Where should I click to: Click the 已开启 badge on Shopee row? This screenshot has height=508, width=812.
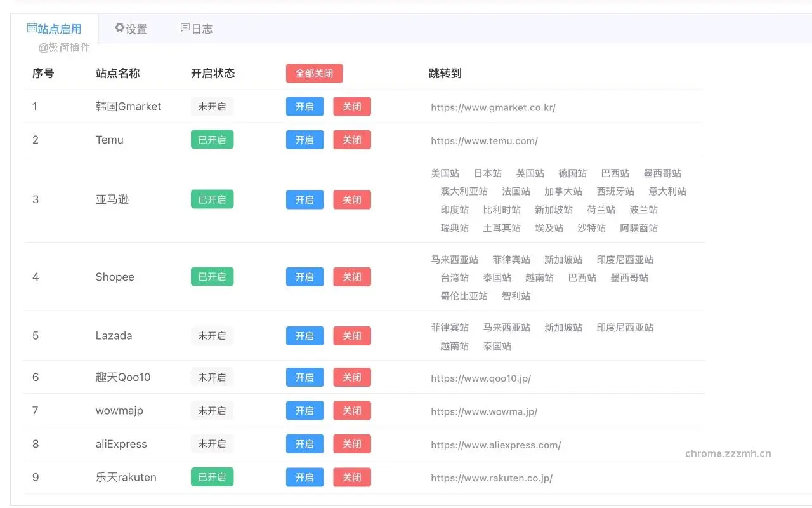212,276
